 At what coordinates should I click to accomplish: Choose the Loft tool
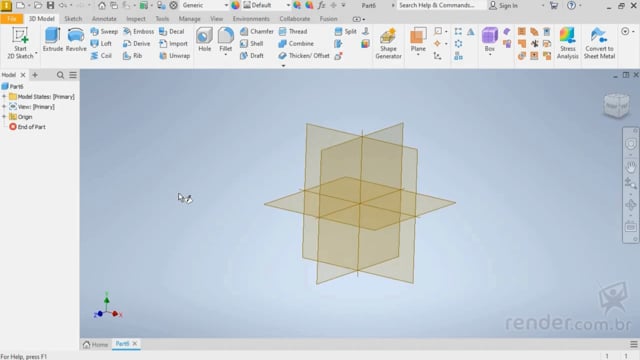(x=101, y=43)
